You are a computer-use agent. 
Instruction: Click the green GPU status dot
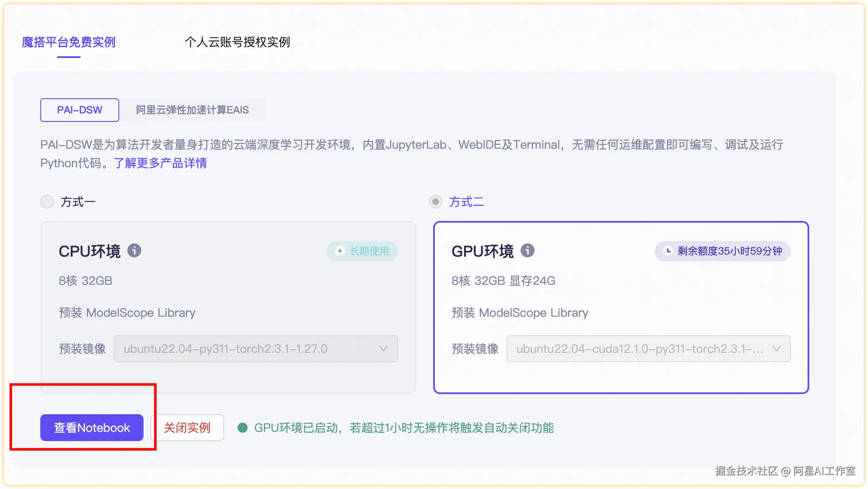(x=242, y=428)
